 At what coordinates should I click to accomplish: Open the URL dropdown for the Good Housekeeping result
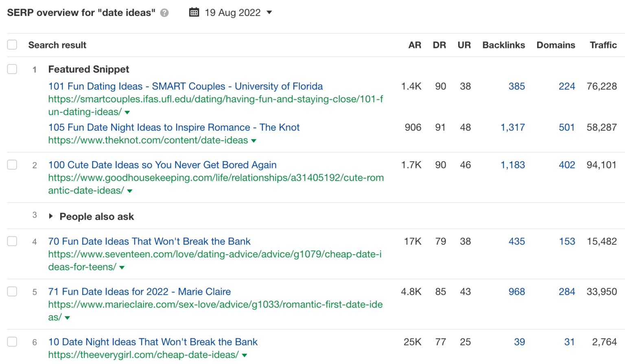click(129, 191)
